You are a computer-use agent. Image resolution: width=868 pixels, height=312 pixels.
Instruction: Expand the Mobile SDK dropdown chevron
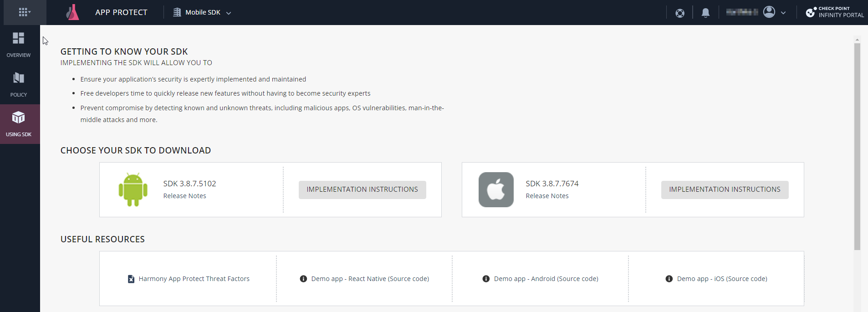(229, 13)
